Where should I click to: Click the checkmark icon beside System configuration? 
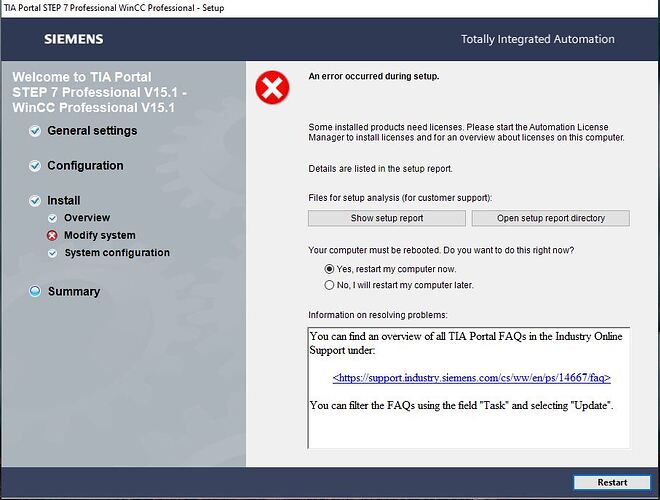click(52, 253)
